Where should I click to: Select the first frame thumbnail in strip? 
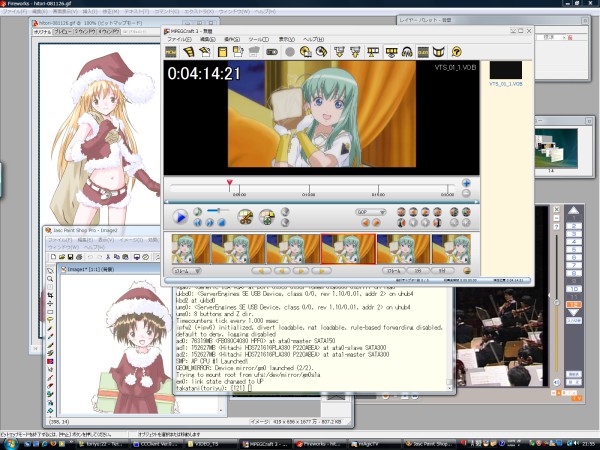coord(191,249)
